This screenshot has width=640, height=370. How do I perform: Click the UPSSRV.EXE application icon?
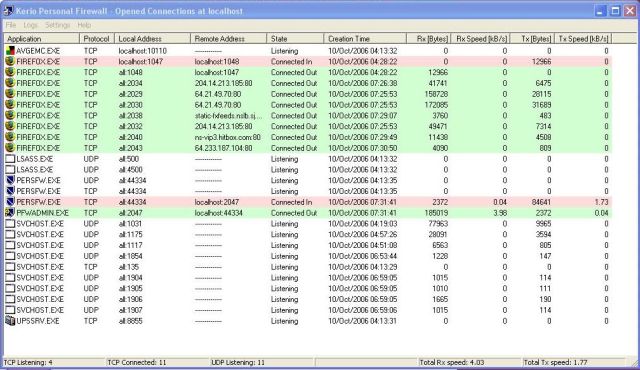tap(10, 321)
